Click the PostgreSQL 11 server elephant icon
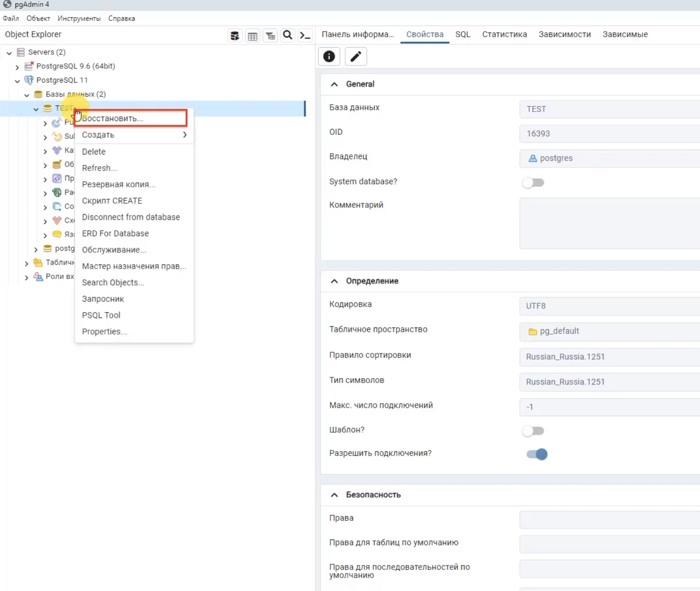This screenshot has width=700, height=591. tap(29, 80)
